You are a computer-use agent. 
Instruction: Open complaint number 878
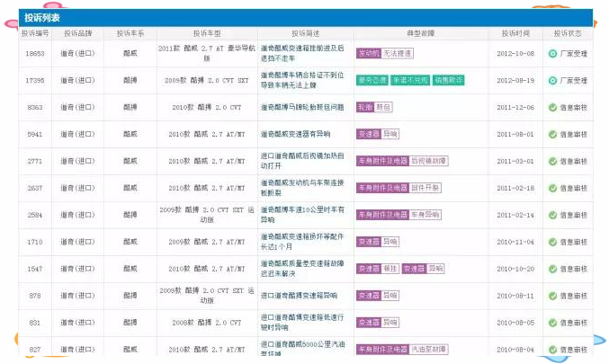pyautogui.click(x=35, y=296)
